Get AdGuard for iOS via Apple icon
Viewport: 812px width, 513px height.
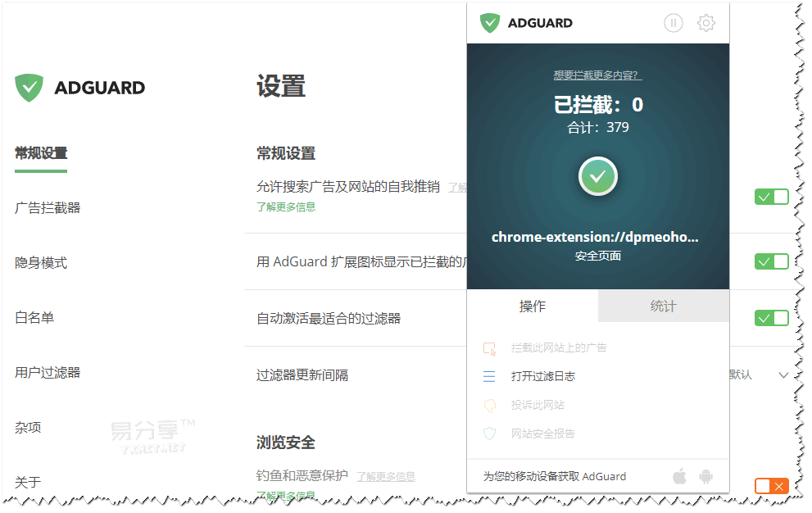click(x=679, y=475)
